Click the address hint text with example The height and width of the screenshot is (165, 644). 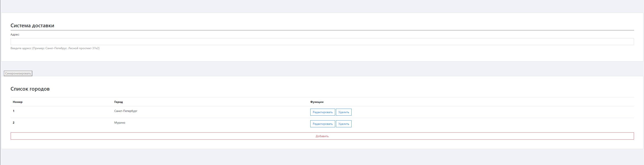tap(55, 48)
